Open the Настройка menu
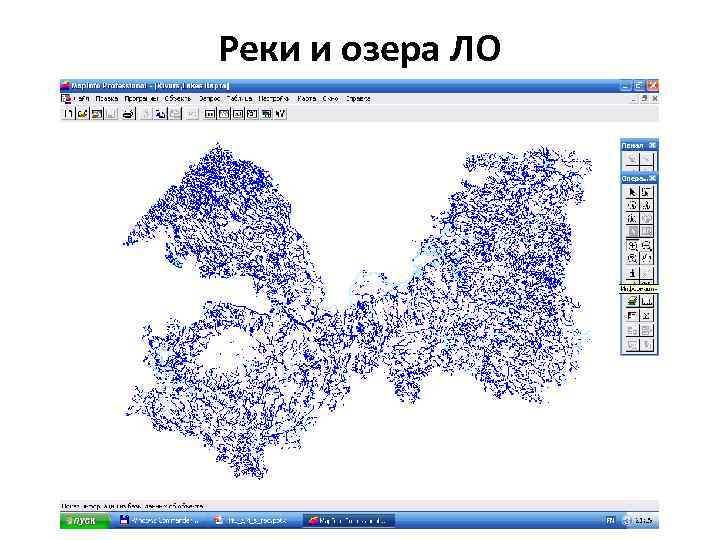720x540 pixels. [274, 99]
